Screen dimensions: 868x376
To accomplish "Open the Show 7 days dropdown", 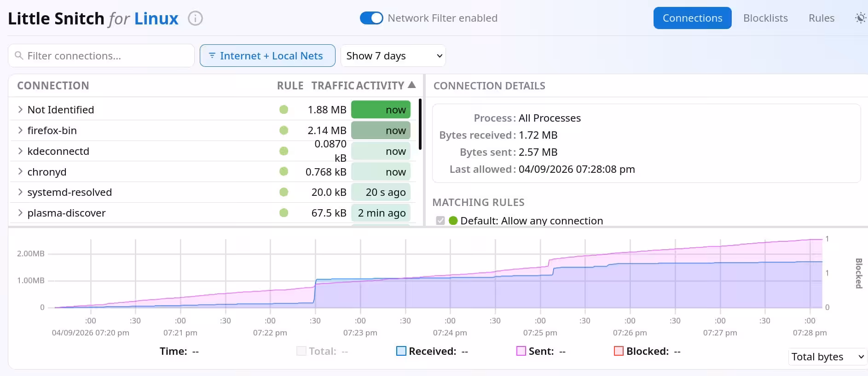I will click(x=393, y=56).
